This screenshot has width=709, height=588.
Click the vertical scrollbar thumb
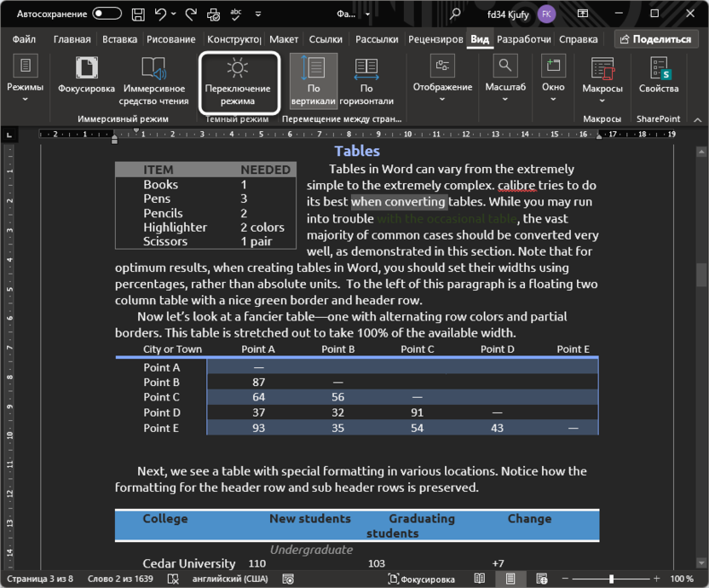click(x=701, y=274)
